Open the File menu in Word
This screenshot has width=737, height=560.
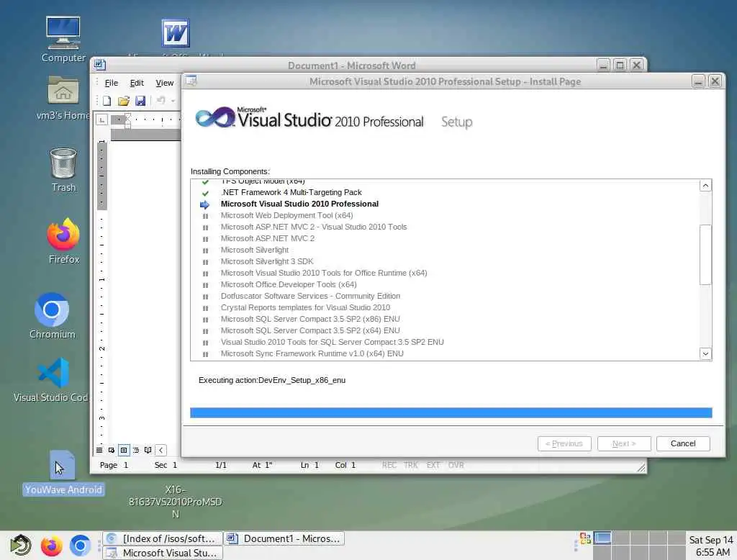pos(112,83)
